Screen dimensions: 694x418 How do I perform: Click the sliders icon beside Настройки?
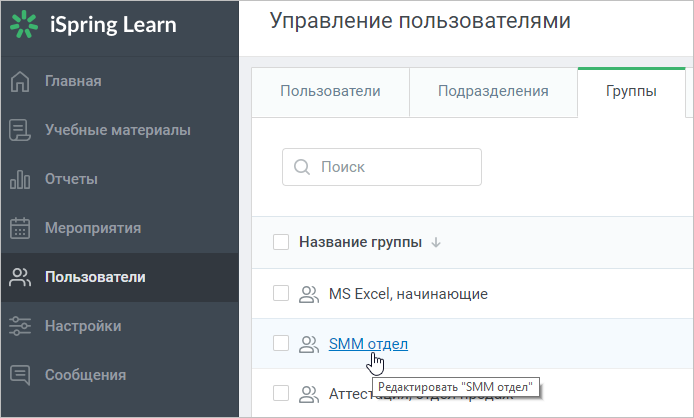coord(20,326)
